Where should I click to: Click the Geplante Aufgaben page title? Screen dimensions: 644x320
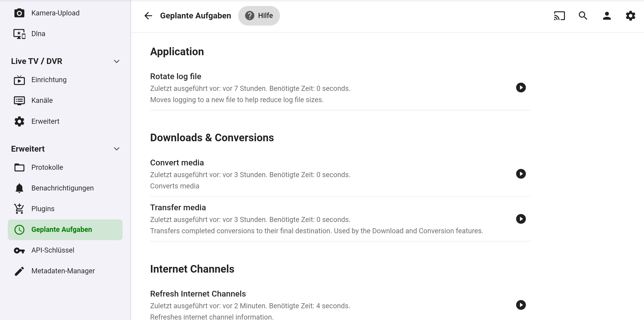195,16
